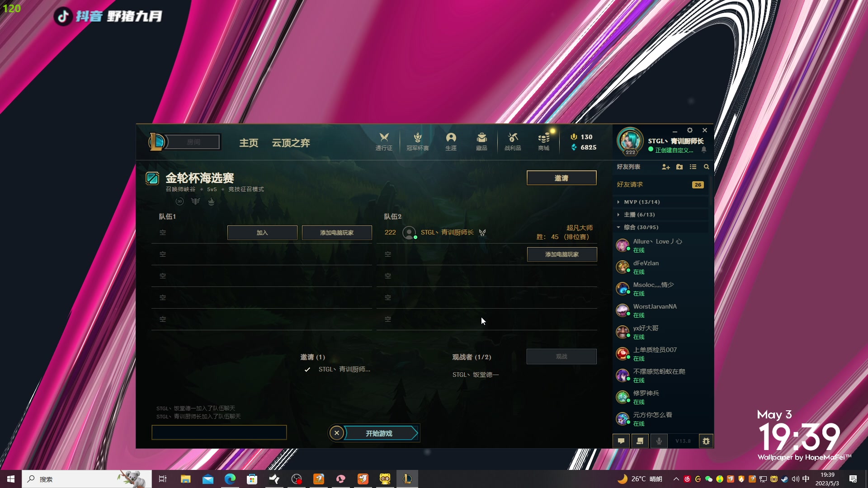Click spectator STGL、饭堂德一
Viewport: 868px width, 488px height.
(476, 375)
